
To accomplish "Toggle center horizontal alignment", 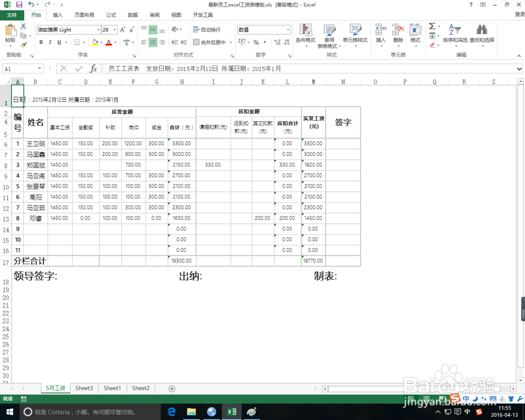I will click(x=153, y=42).
